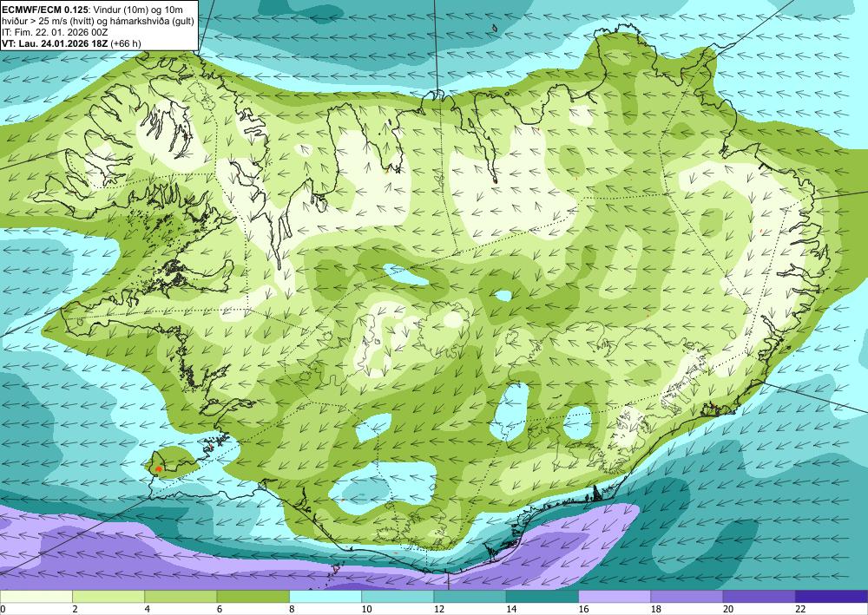The image size is (868, 615).
Task: Click the teal 12–14 m/s legend swatch
Action: (470, 597)
